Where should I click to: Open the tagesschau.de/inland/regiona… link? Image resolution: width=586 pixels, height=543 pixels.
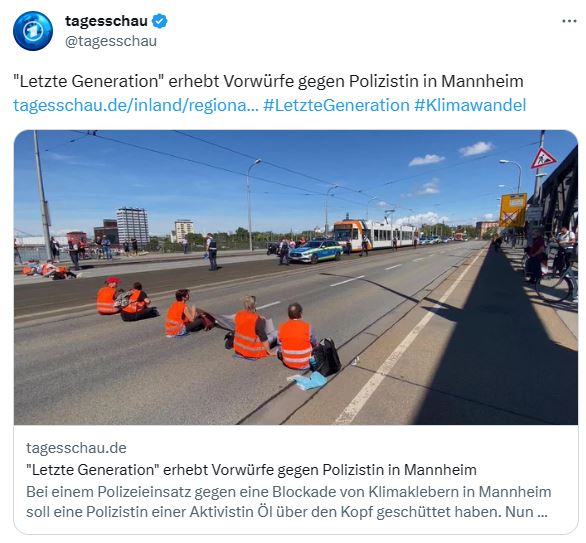click(136, 105)
